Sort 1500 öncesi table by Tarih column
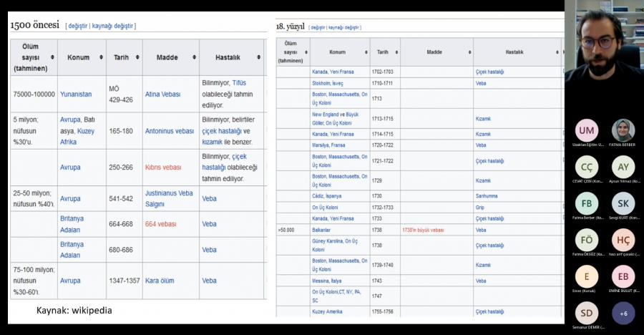Screen dimensions: 644x335 [136, 57]
